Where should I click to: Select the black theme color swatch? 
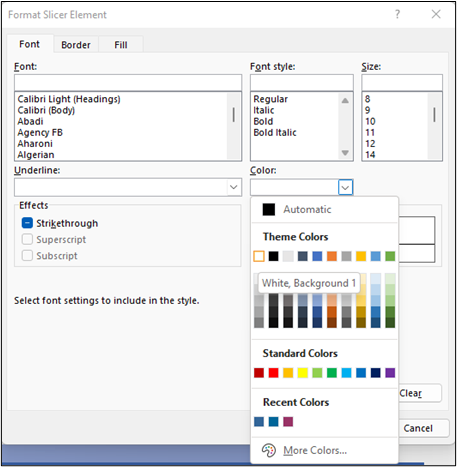tap(273, 256)
